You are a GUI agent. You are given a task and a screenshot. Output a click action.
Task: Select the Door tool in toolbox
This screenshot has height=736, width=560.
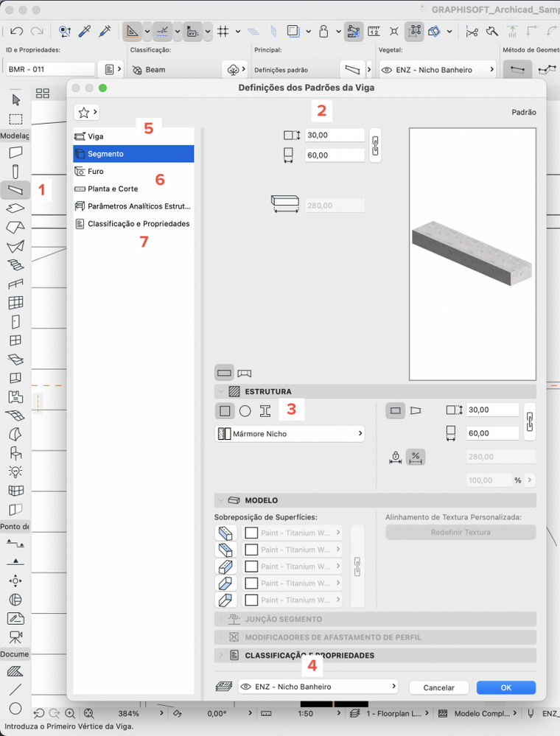[x=15, y=321]
